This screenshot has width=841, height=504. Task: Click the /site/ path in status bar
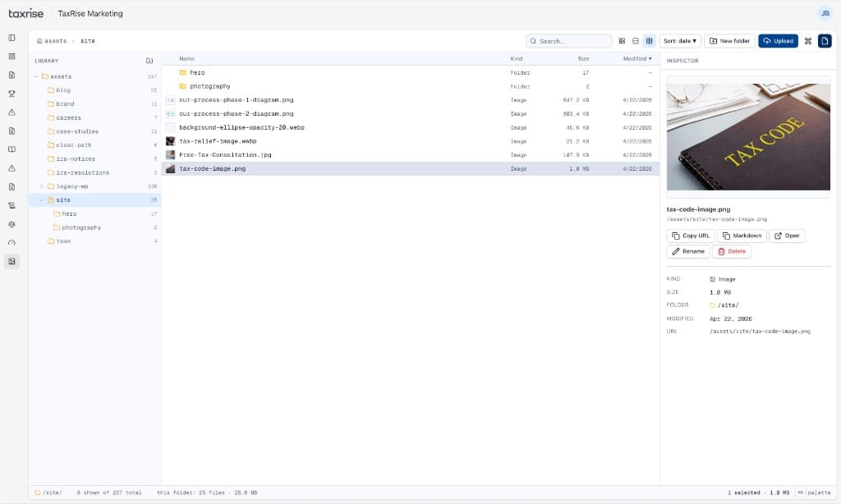click(x=48, y=493)
